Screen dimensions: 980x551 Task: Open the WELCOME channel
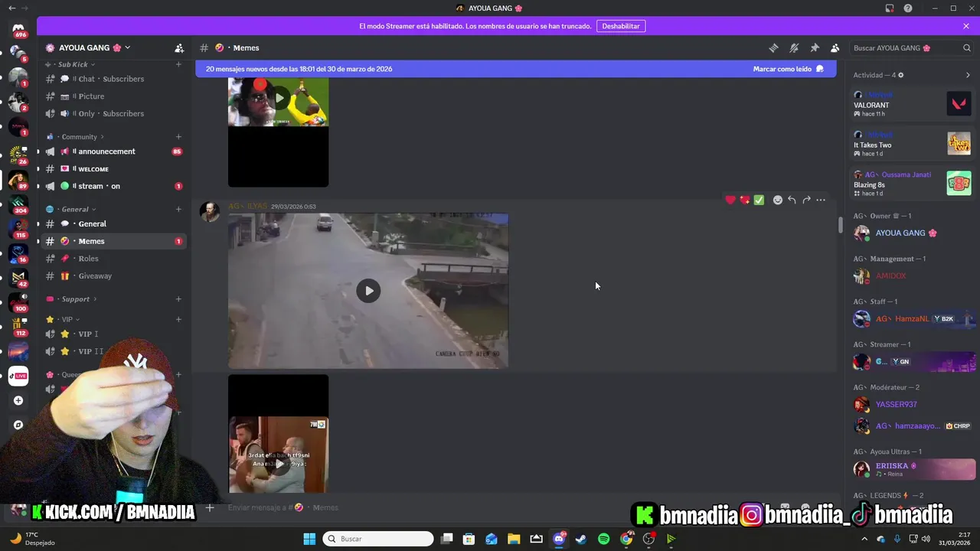[x=113, y=168]
